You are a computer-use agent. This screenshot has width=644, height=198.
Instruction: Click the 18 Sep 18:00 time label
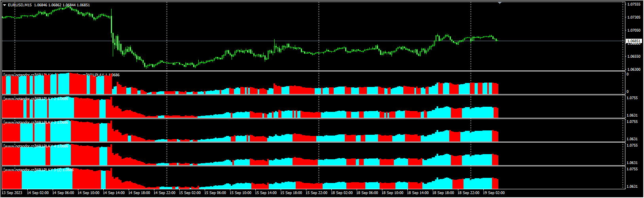(x=443, y=193)
